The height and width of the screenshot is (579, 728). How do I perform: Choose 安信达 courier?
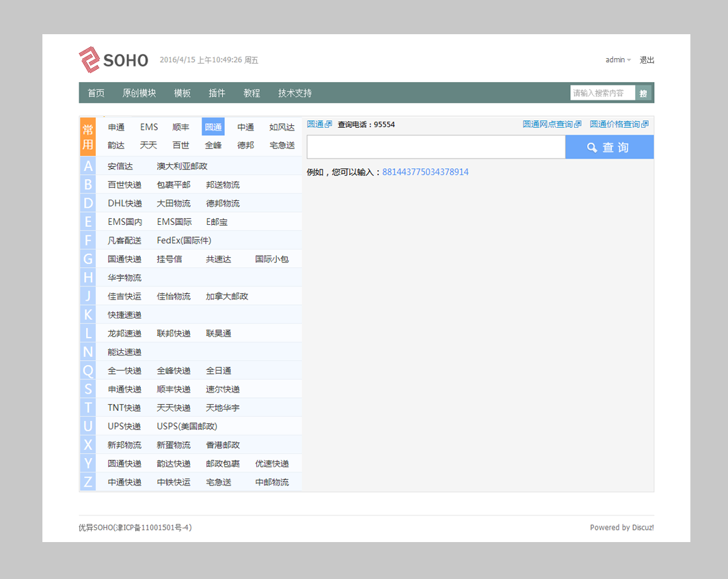click(120, 166)
